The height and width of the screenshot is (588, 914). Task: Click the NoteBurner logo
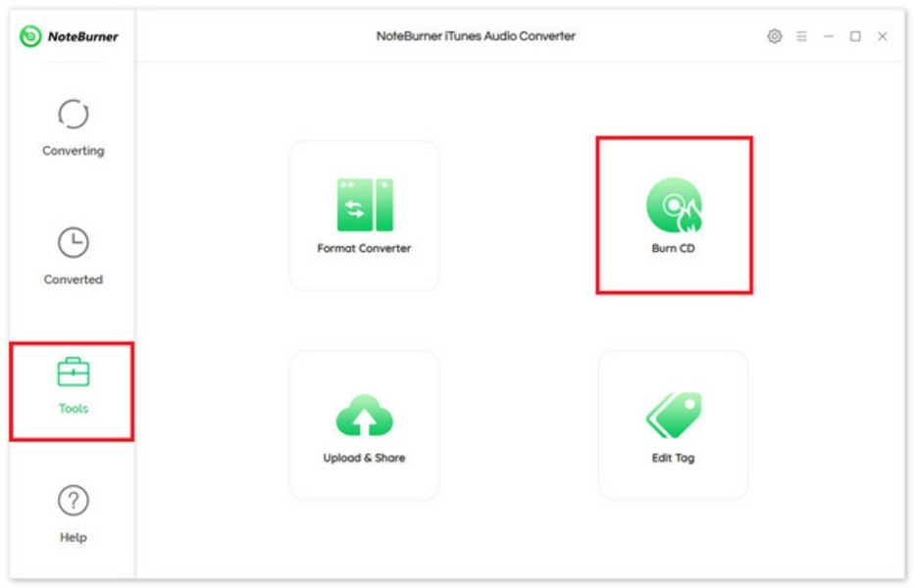coord(69,36)
